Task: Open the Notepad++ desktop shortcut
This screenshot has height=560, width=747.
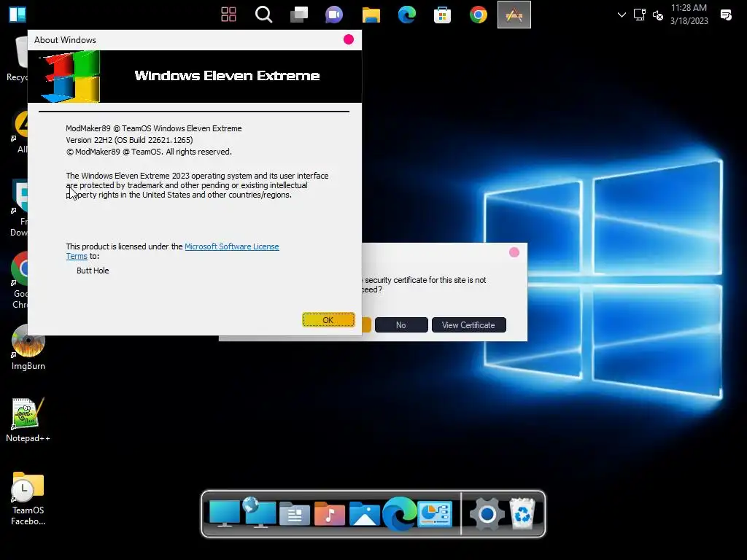Action: pyautogui.click(x=28, y=420)
